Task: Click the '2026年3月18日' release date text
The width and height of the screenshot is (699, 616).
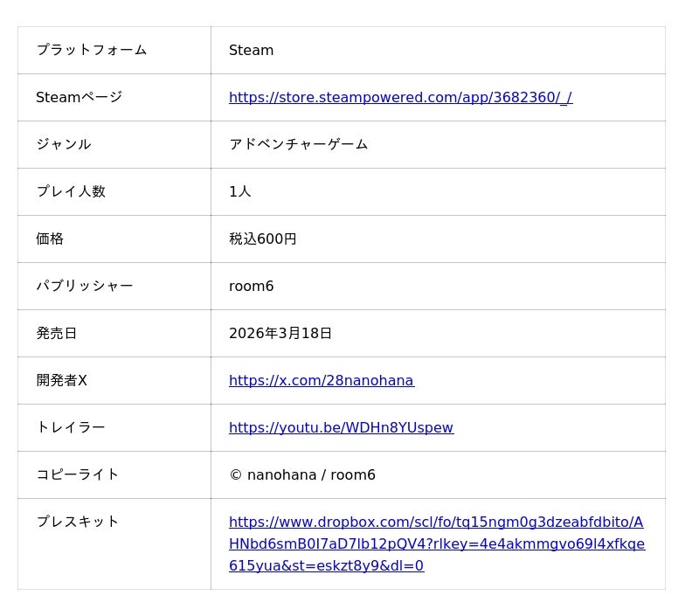Action: pos(280,334)
